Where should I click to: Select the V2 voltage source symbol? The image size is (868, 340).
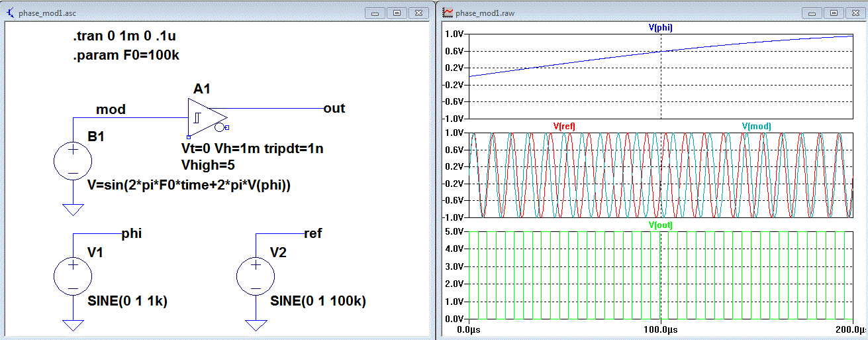click(255, 276)
